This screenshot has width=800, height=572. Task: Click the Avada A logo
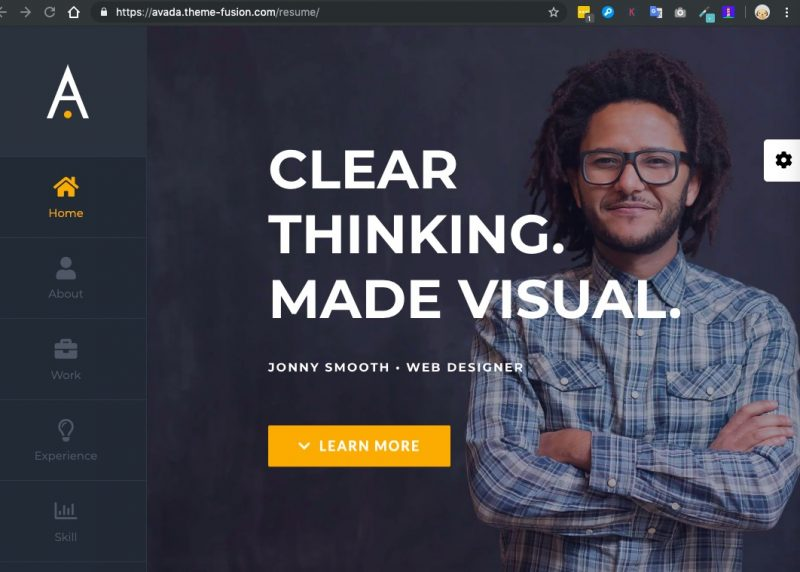click(x=68, y=92)
